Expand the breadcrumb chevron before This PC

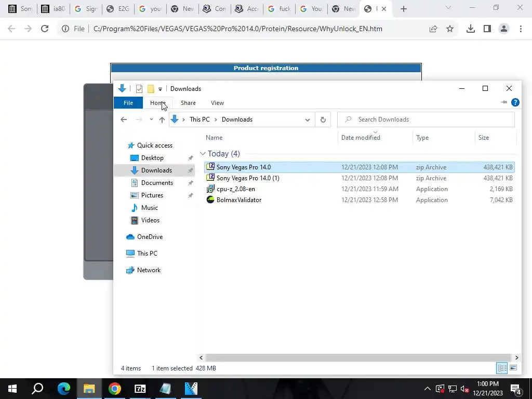coord(183,119)
